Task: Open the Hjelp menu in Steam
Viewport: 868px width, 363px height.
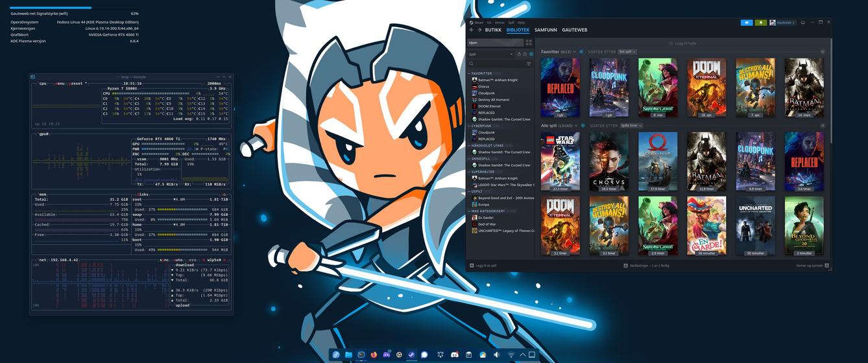Action: 521,22
